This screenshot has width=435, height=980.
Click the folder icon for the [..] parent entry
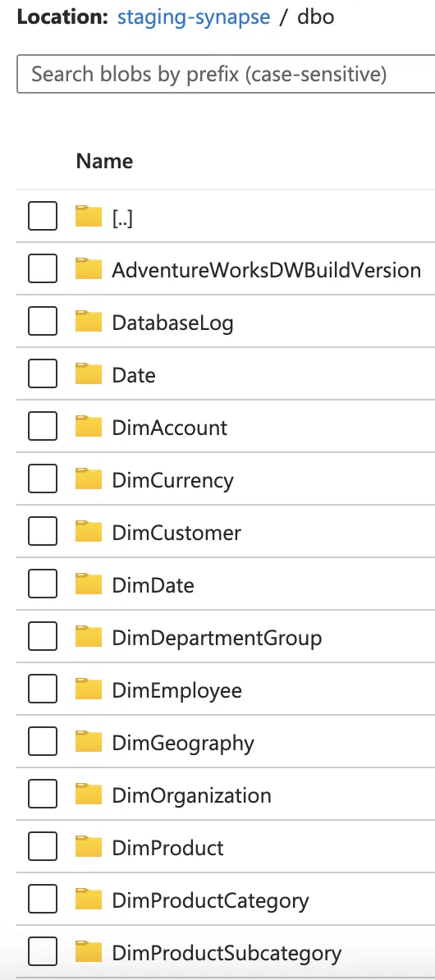88,216
